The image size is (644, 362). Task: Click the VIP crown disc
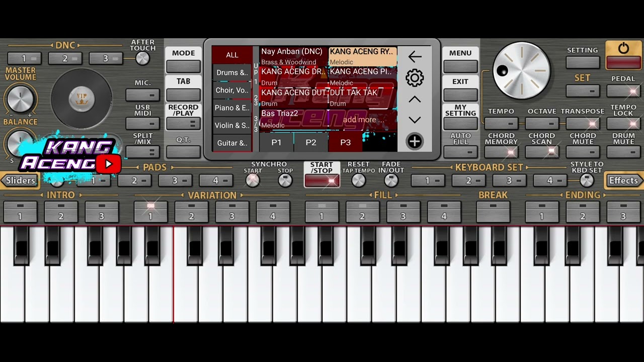tap(82, 99)
